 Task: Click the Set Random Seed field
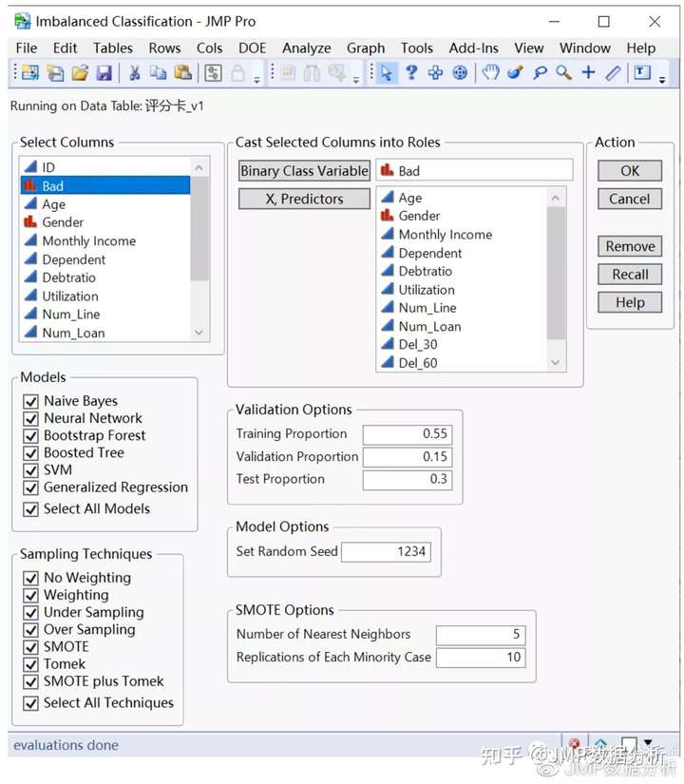(x=385, y=551)
